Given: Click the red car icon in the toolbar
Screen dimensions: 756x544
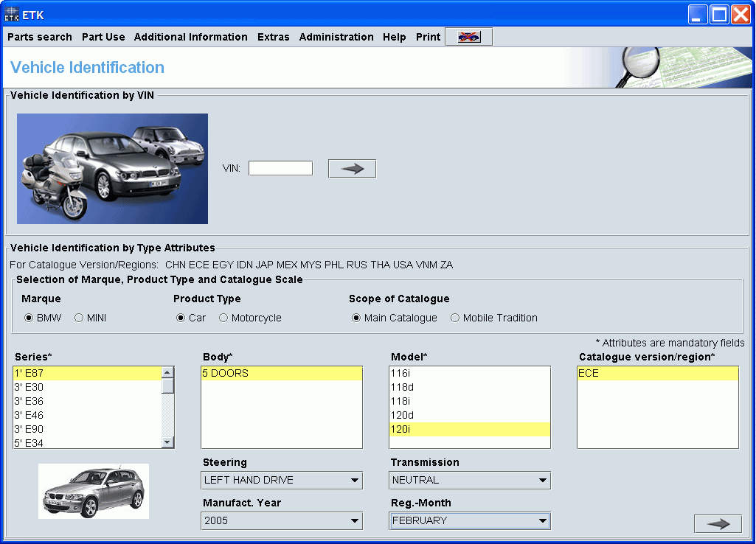Looking at the screenshot, I should (468, 35).
